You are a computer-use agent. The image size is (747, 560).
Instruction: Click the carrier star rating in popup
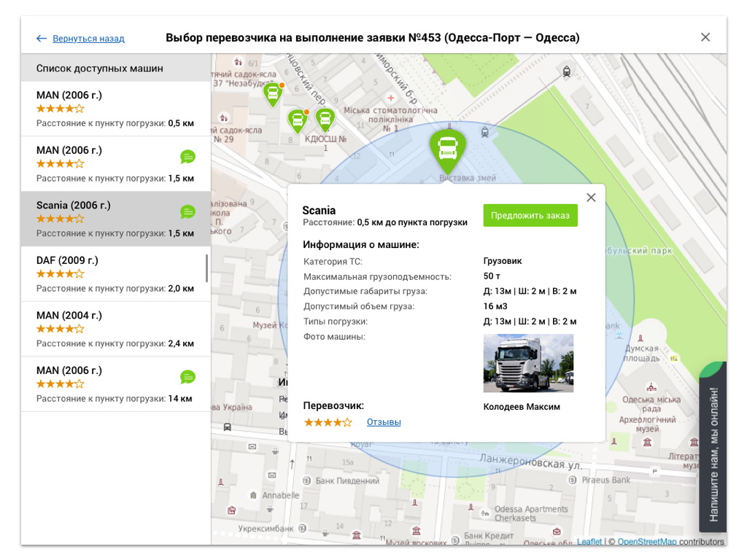point(328,422)
